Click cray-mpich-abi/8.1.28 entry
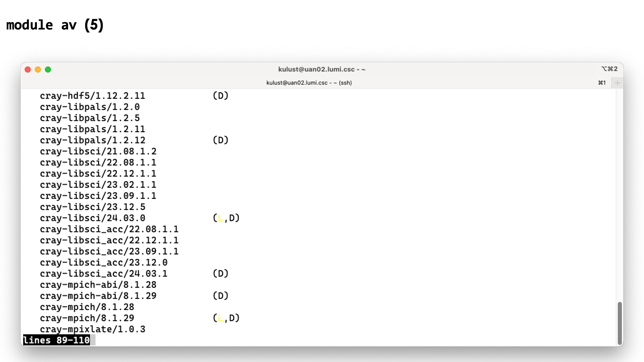 pyautogui.click(x=98, y=285)
